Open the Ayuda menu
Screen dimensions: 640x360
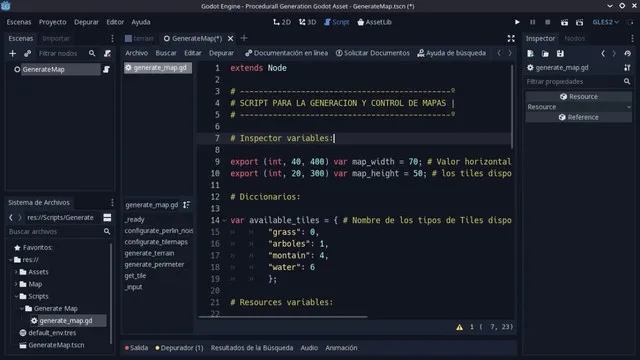[141, 22]
